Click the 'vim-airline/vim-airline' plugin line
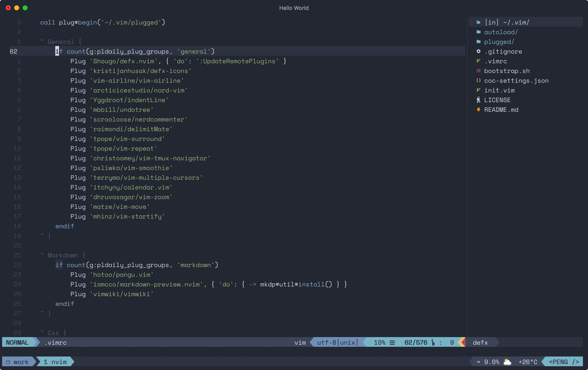Screen dimensions: 588x370 click(x=127, y=81)
